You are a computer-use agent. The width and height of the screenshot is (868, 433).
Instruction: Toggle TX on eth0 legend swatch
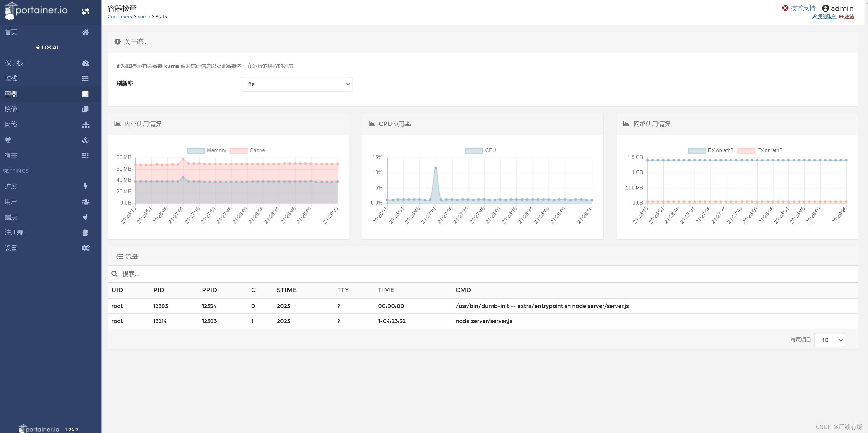point(746,150)
